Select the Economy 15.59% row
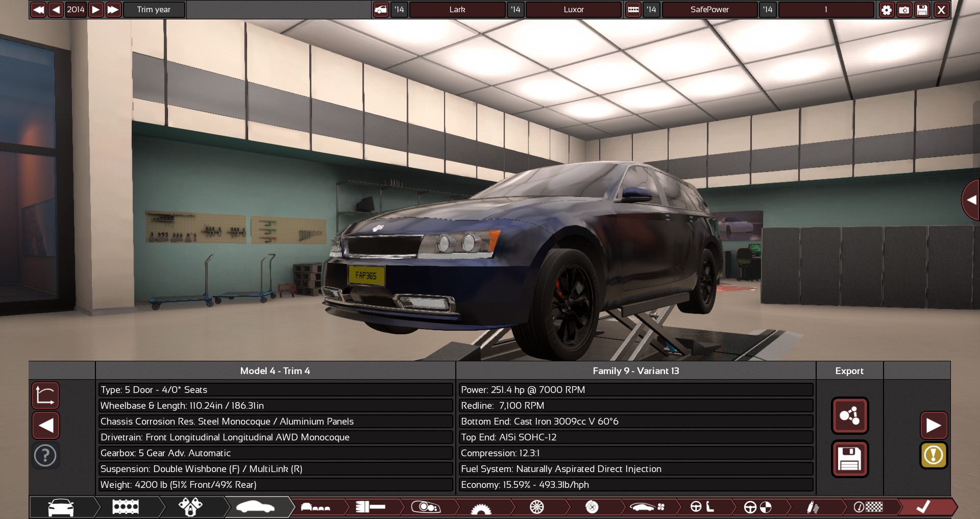Screen dimensions: 980x519 pyautogui.click(x=636, y=485)
